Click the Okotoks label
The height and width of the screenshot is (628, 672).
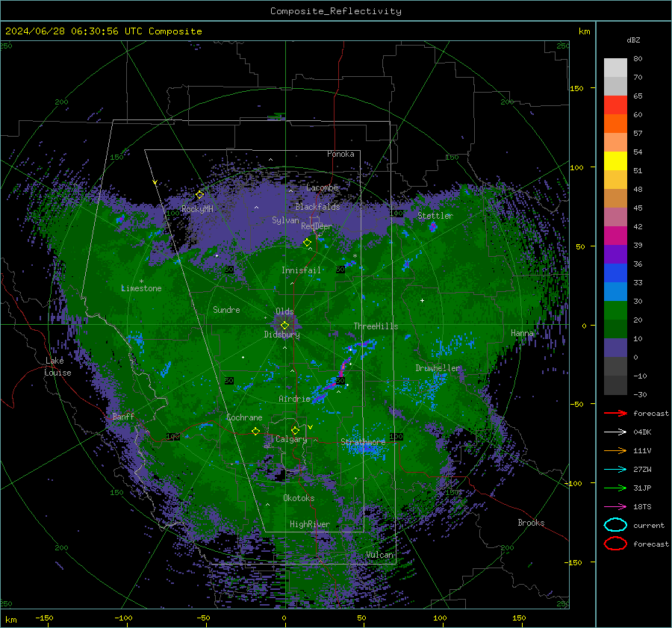tap(299, 497)
